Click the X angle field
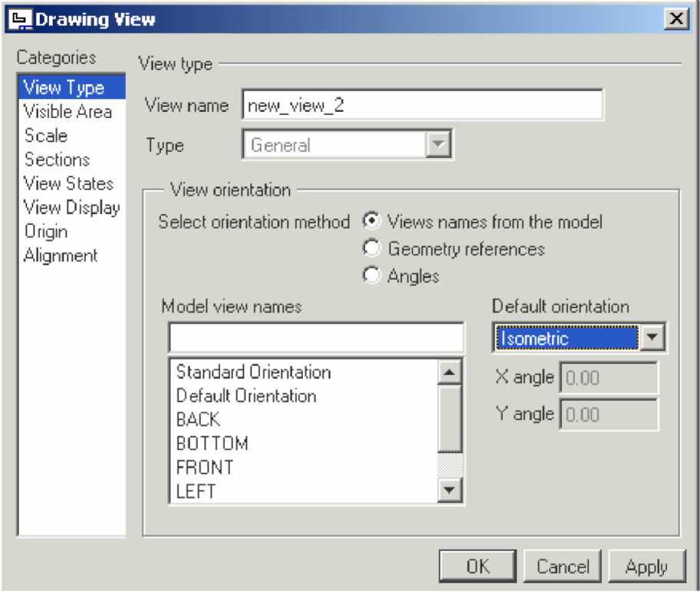The image size is (700, 592). 609,378
